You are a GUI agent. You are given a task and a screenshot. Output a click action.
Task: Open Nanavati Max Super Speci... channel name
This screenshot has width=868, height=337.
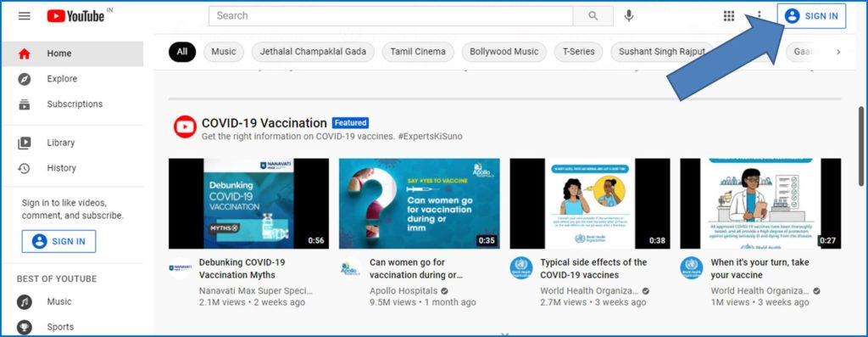tap(256, 291)
